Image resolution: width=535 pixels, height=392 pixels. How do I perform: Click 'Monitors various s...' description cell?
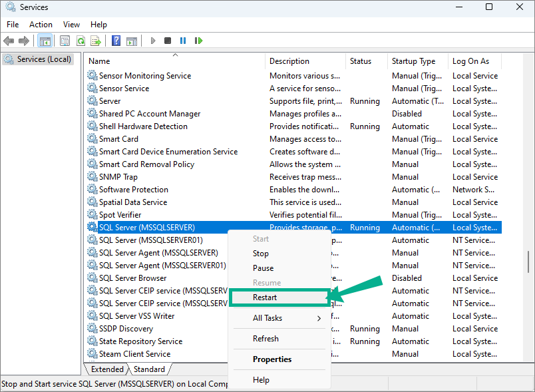305,76
